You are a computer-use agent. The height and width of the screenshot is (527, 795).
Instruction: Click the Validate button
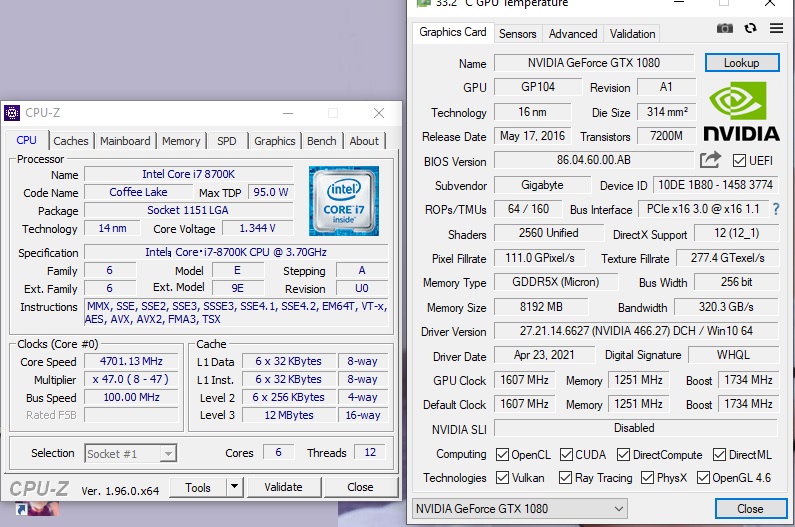[283, 487]
